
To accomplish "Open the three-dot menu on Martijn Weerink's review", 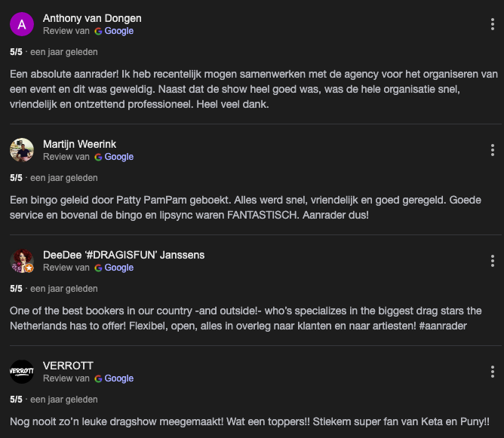I will 492,150.
